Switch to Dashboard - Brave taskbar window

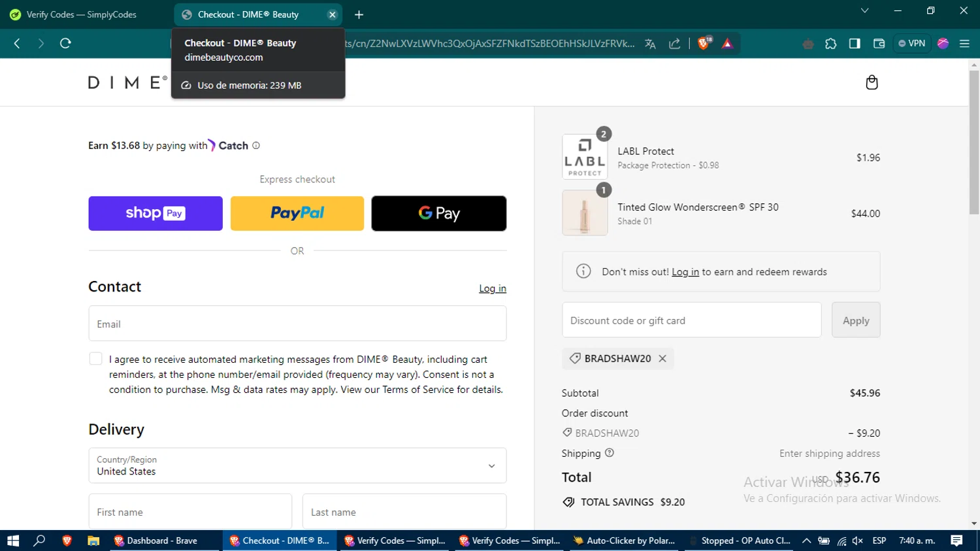tap(165, 541)
